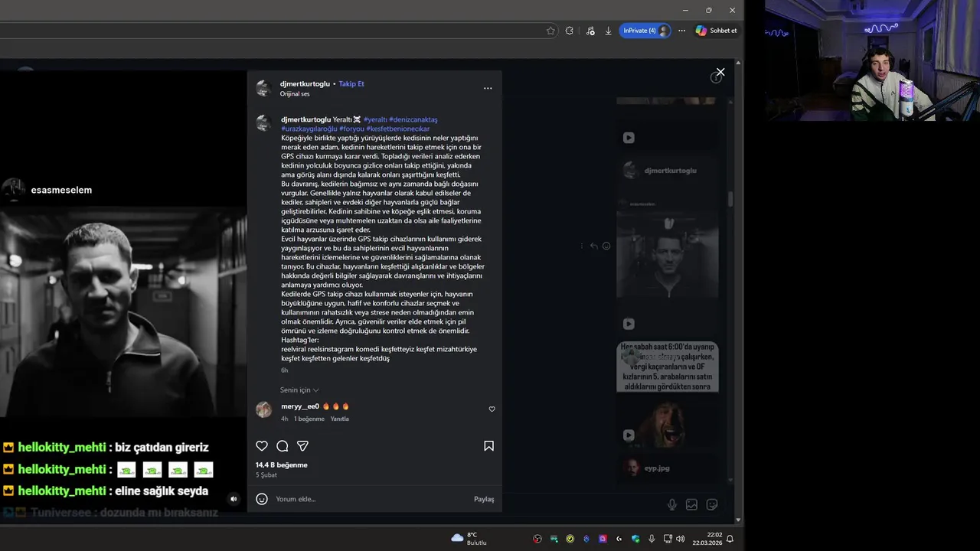
Task: Click the info icon near the overlay close button
Action: point(716,77)
